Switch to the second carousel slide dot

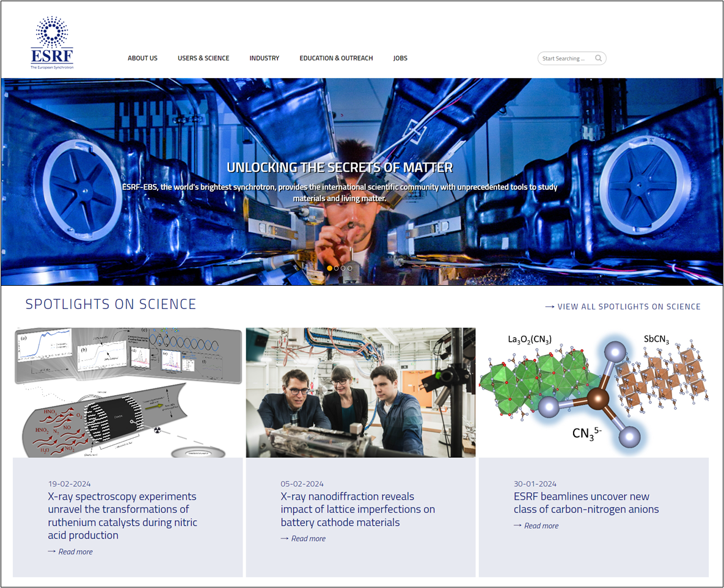point(337,268)
